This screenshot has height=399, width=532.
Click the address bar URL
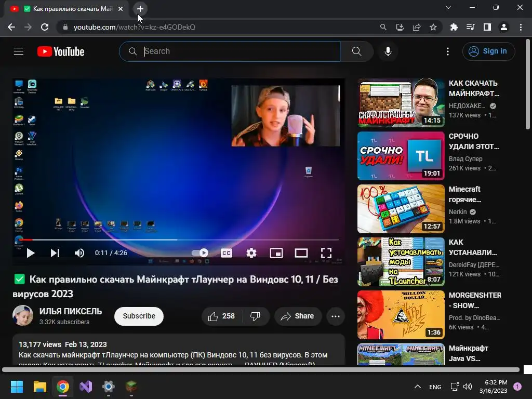[135, 27]
